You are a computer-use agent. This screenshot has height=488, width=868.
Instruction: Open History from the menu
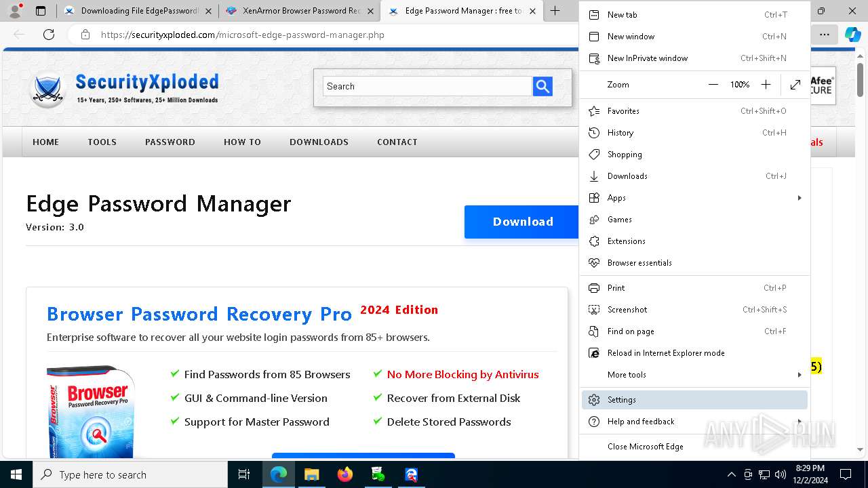tap(694, 133)
